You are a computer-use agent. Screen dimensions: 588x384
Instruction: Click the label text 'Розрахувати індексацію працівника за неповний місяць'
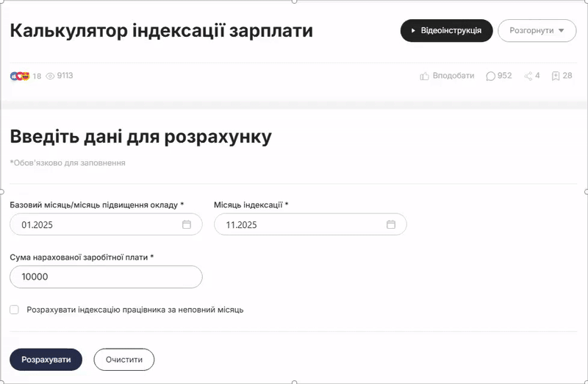click(x=135, y=310)
